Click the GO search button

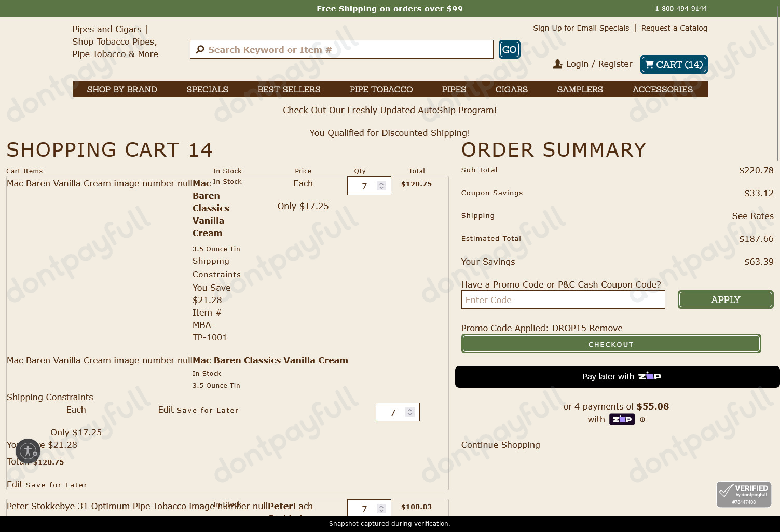[x=509, y=49]
